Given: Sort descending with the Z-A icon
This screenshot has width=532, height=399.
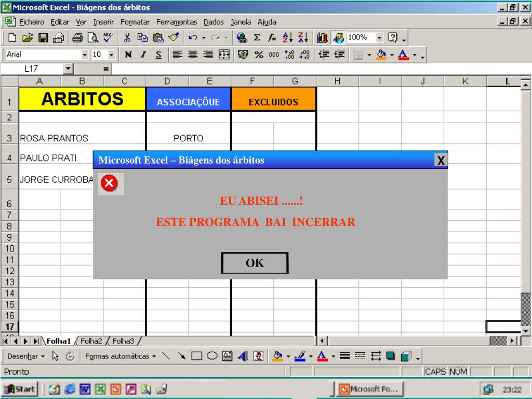Looking at the screenshot, I should (x=303, y=37).
